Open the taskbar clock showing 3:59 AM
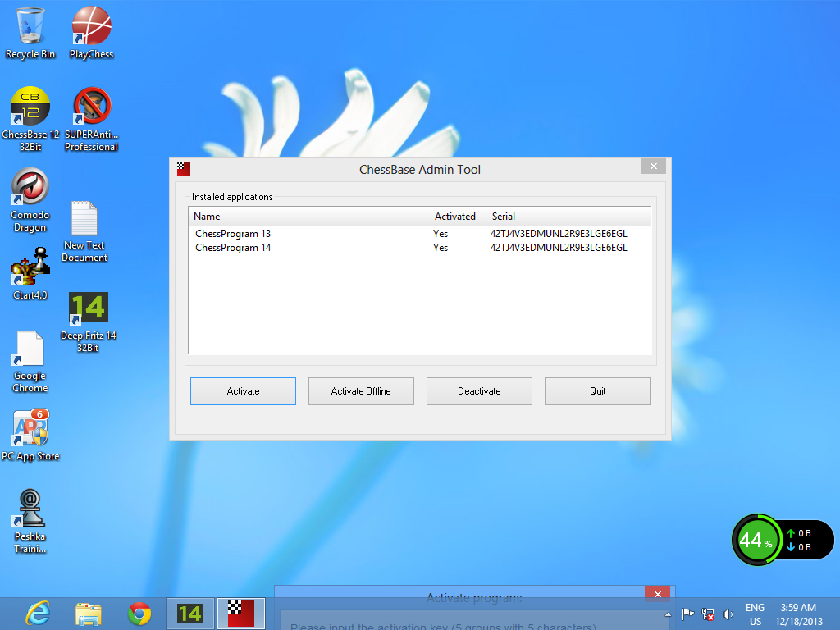 [x=799, y=614]
